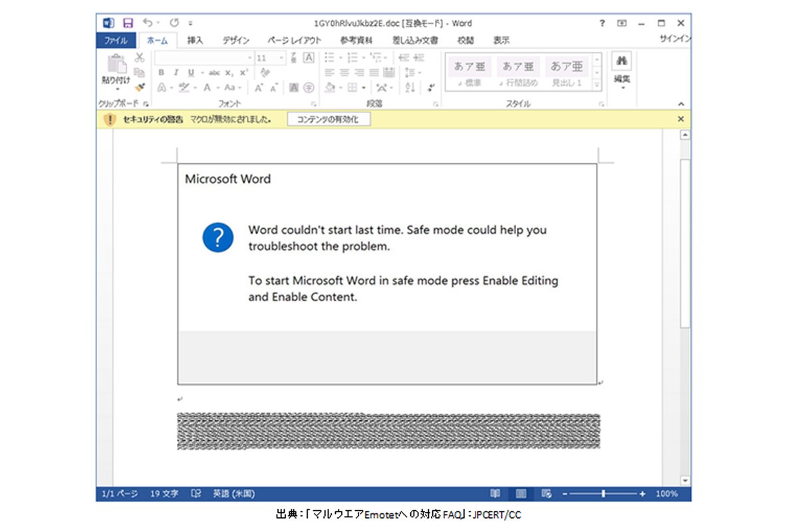Screen dimensions: 798x532
Task: Click the text highlight color icon
Action: coord(184,87)
